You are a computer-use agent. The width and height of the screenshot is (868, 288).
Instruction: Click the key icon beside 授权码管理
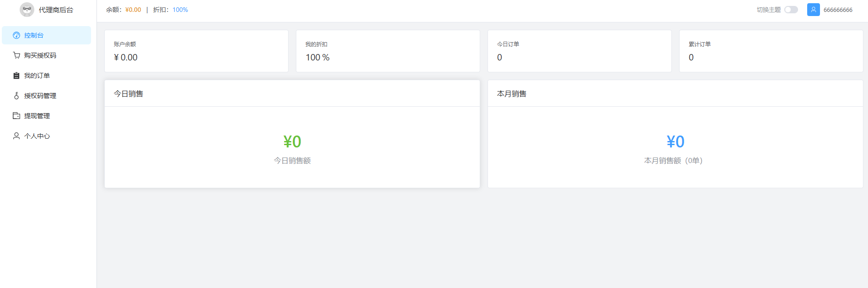click(16, 95)
